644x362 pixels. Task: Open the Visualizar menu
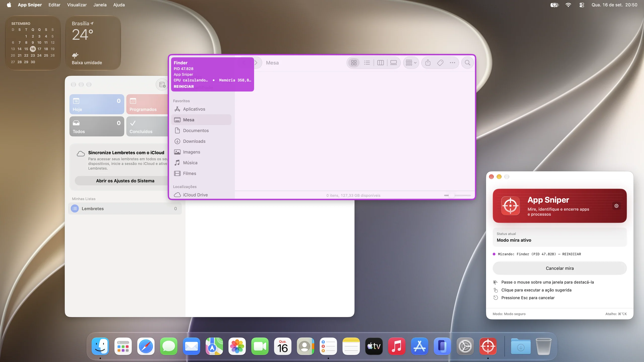(x=77, y=5)
